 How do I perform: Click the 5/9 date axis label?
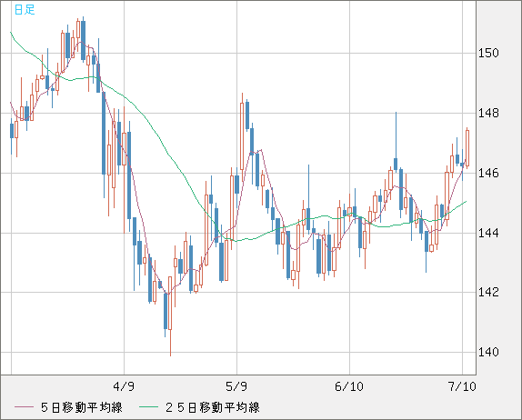pos(236,386)
